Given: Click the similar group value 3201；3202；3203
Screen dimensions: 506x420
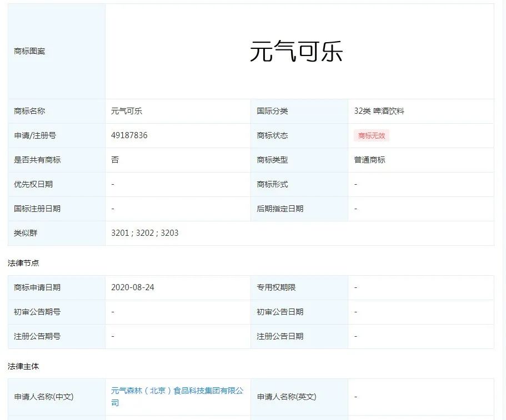Looking at the screenshot, I should (144, 233).
